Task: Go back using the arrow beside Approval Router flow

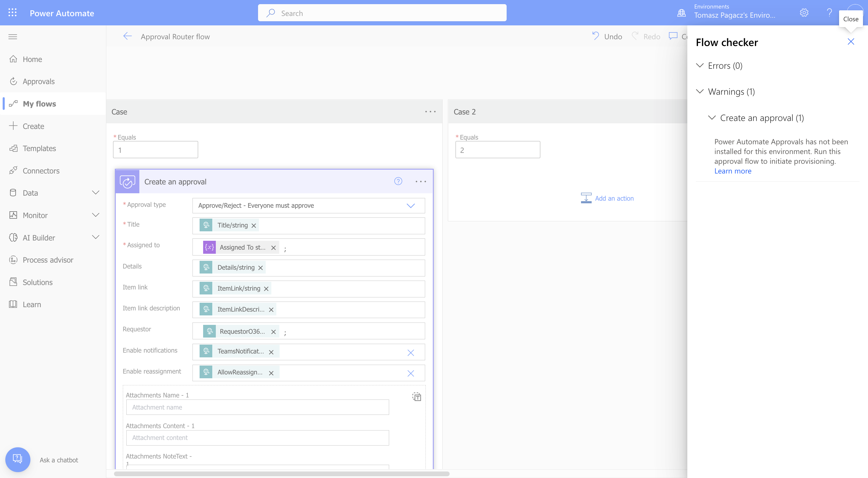Action: [x=127, y=36]
